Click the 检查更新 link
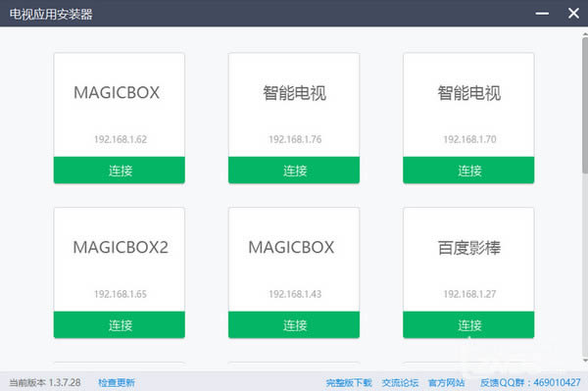 (117, 383)
